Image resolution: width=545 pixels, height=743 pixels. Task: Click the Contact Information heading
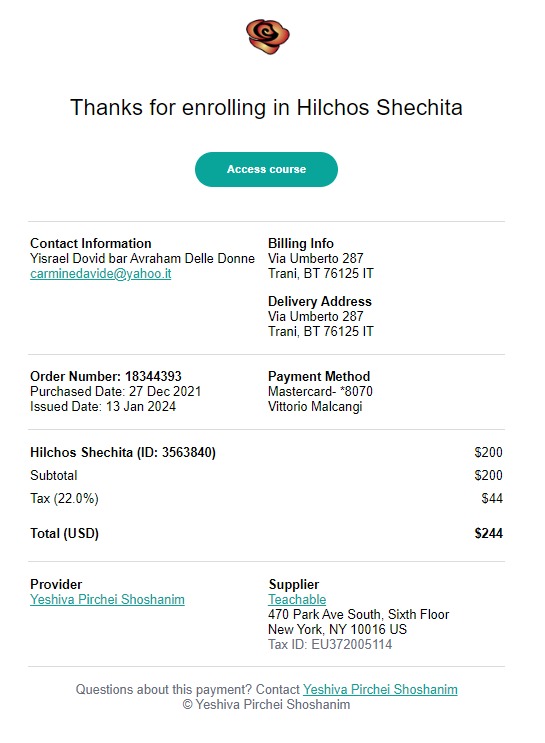pos(91,244)
